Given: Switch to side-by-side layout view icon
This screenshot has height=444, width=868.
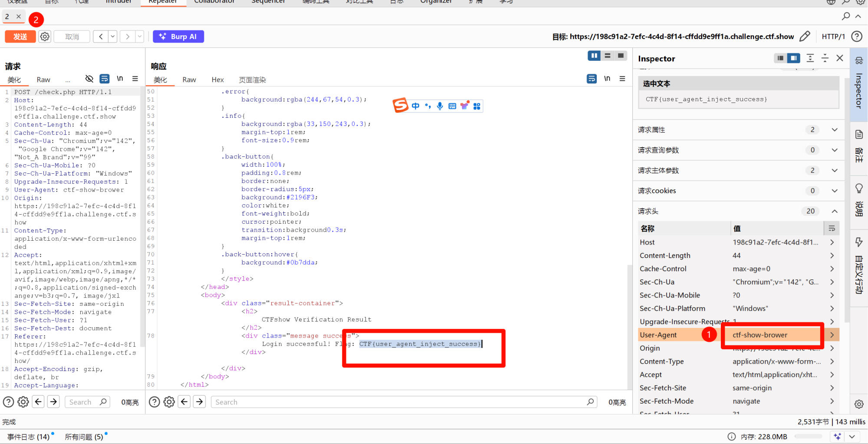Looking at the screenshot, I should point(594,56).
